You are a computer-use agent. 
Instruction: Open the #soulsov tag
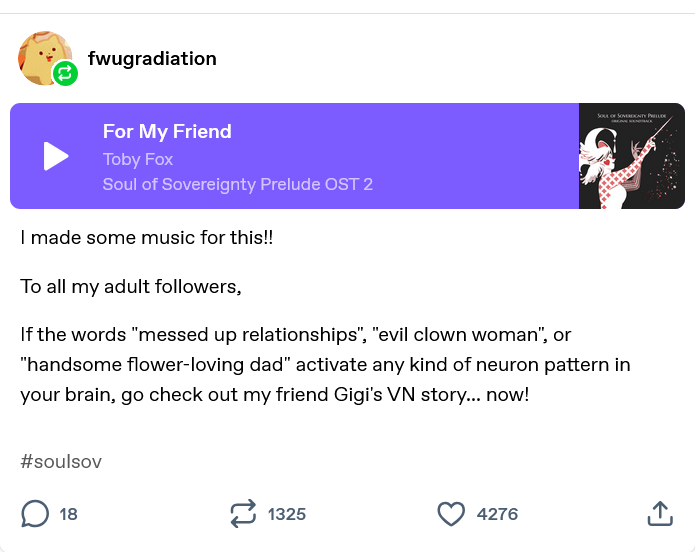pyautogui.click(x=61, y=461)
